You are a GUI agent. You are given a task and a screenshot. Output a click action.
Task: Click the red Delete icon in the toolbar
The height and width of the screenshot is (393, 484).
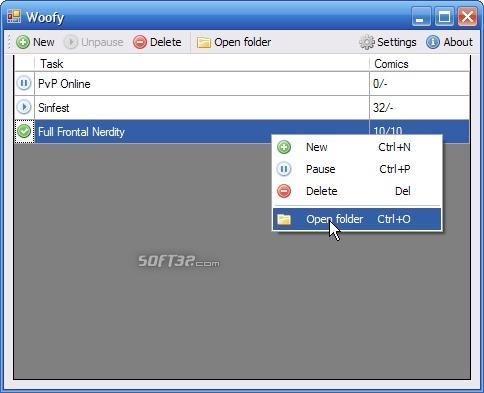(x=140, y=42)
